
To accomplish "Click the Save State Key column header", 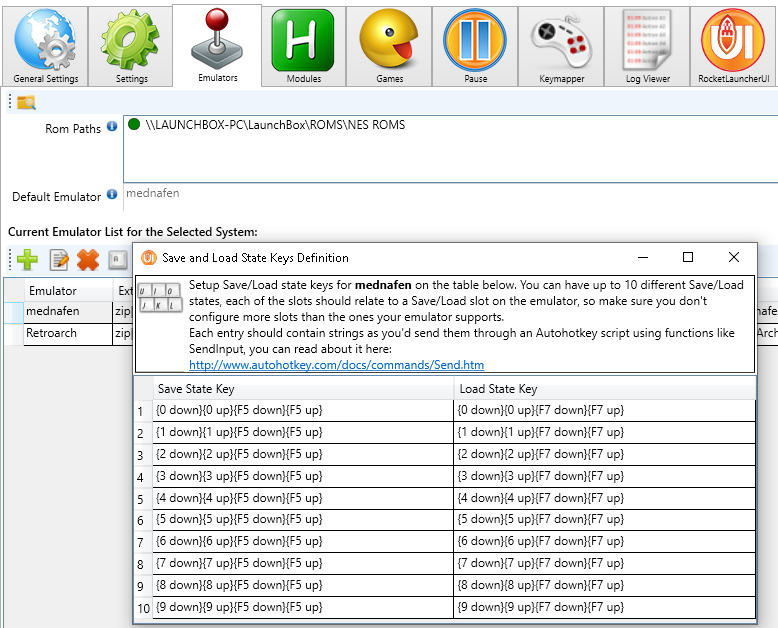I will click(x=303, y=389).
